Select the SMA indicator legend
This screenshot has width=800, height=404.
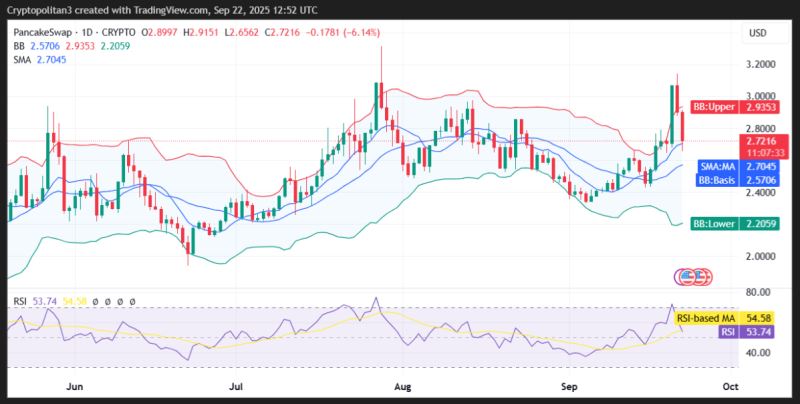coord(39,60)
